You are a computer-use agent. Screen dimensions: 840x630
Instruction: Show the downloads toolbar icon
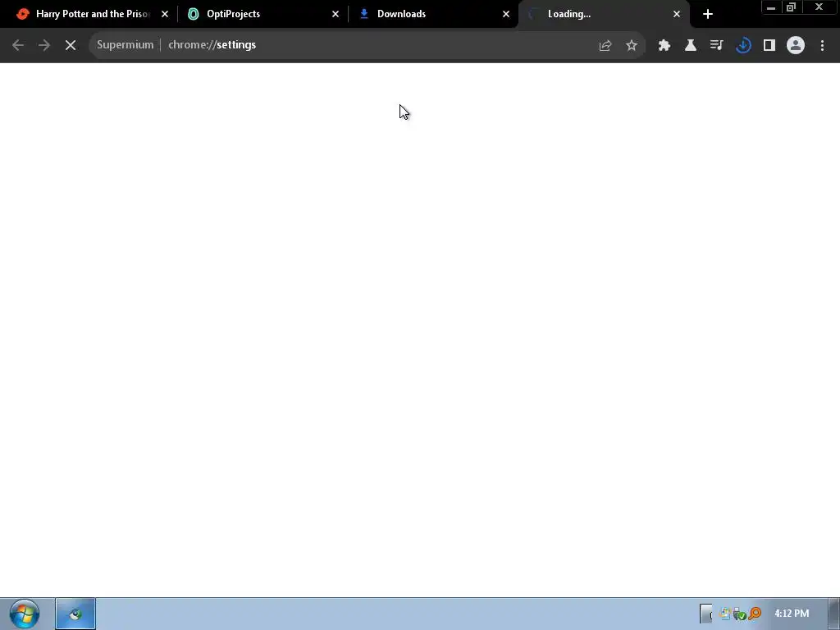point(743,46)
